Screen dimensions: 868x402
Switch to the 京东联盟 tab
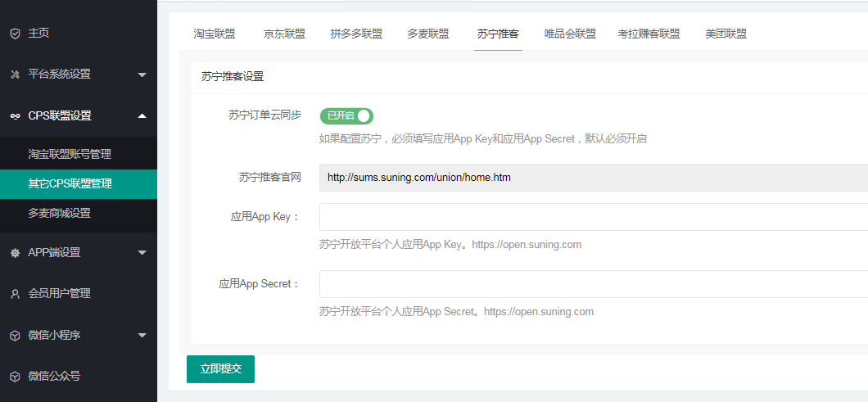pyautogui.click(x=284, y=34)
